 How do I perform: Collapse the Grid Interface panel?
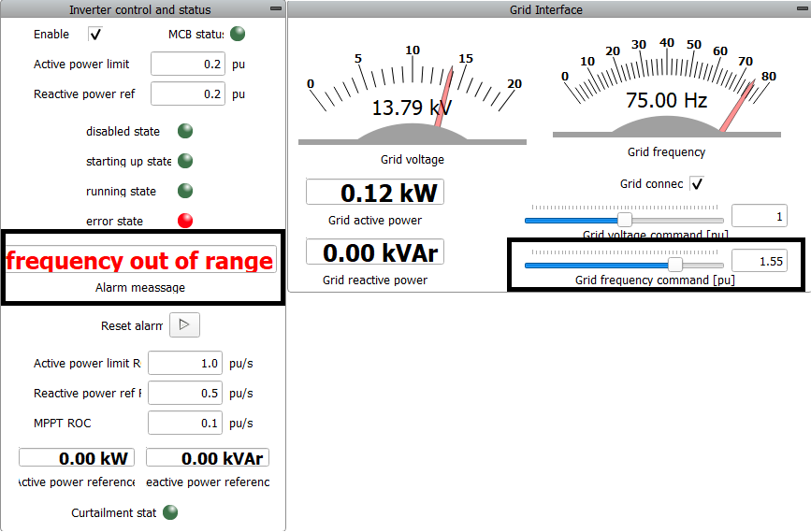pyautogui.click(x=801, y=8)
